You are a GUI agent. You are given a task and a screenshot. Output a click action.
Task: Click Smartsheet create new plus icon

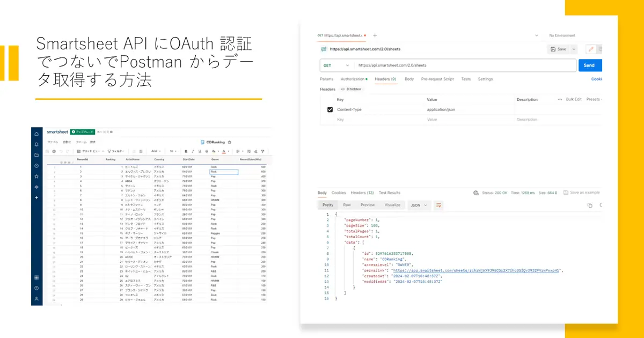tap(36, 197)
